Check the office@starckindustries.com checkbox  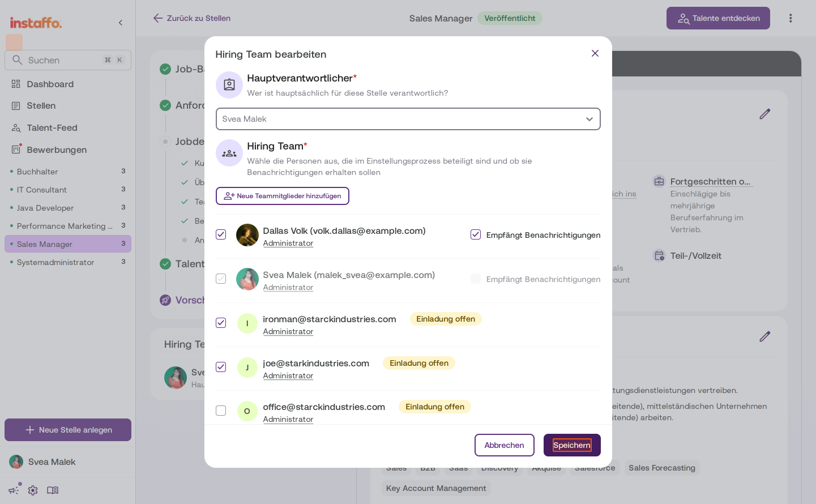(221, 411)
